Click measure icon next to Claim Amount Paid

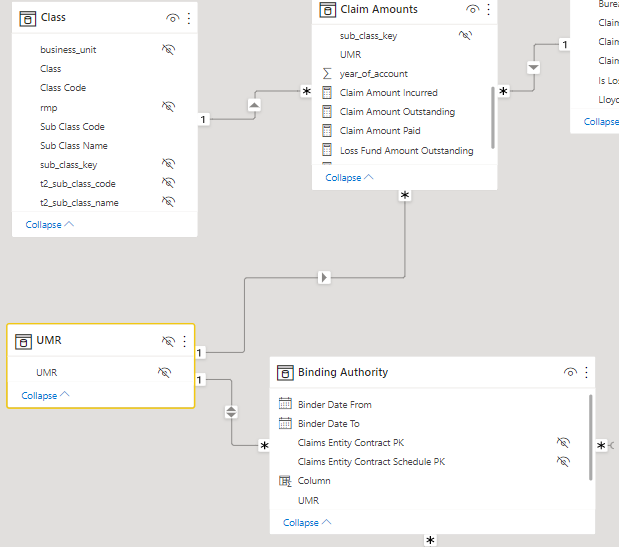[327, 131]
